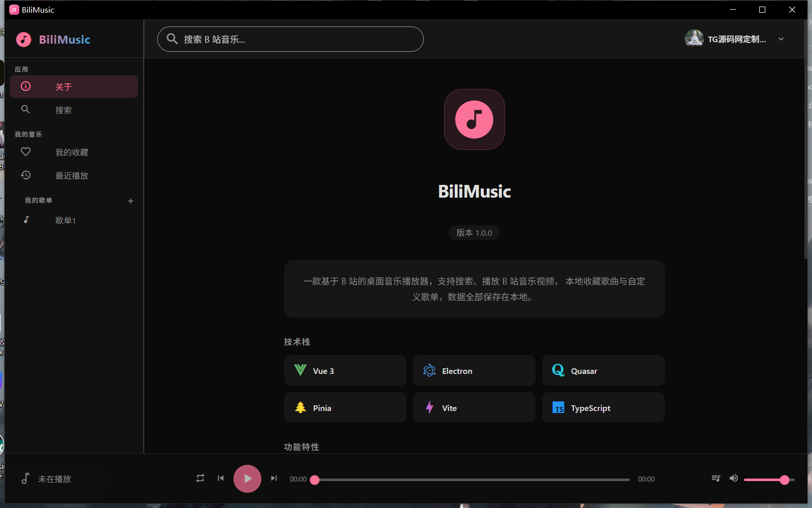Mute the volume speaker icon
Image resolution: width=812 pixels, height=508 pixels.
point(733,479)
